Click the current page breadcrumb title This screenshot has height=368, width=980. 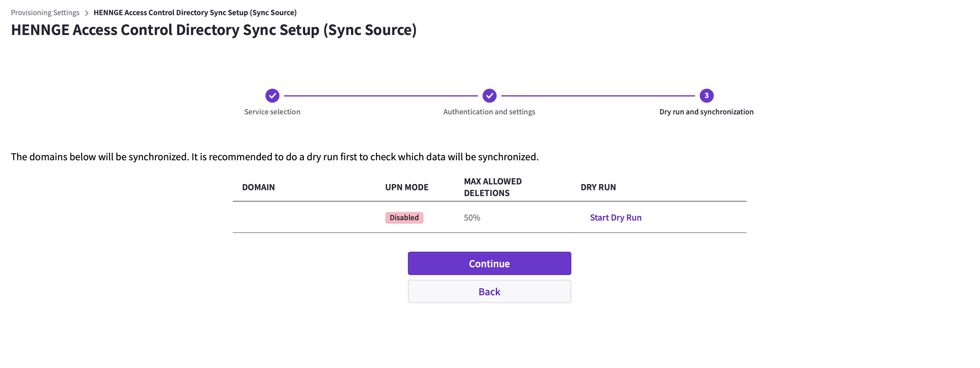(x=195, y=13)
